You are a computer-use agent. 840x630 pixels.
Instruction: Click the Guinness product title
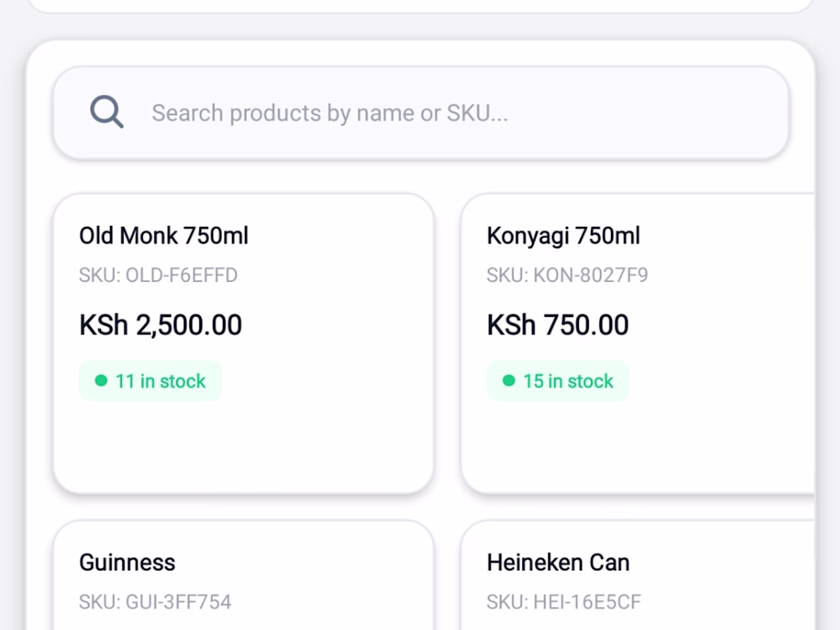[x=128, y=563]
